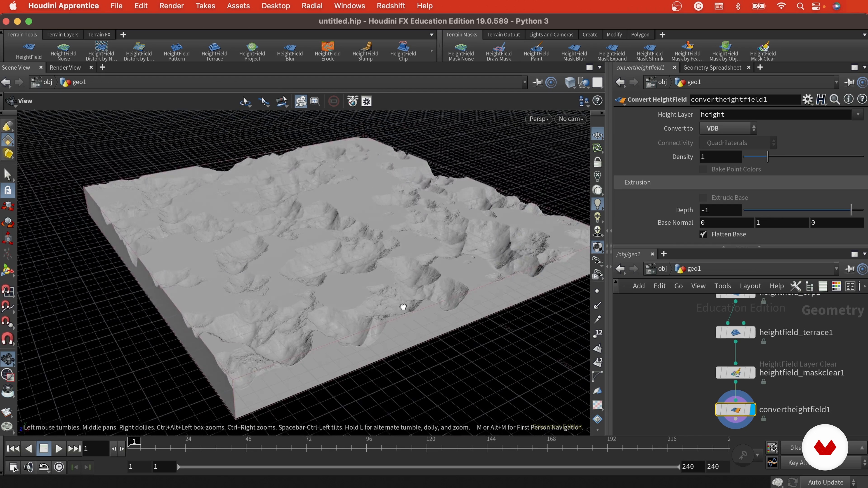Open the Height Layer dropdown arrow
The height and width of the screenshot is (488, 868).
point(858,115)
